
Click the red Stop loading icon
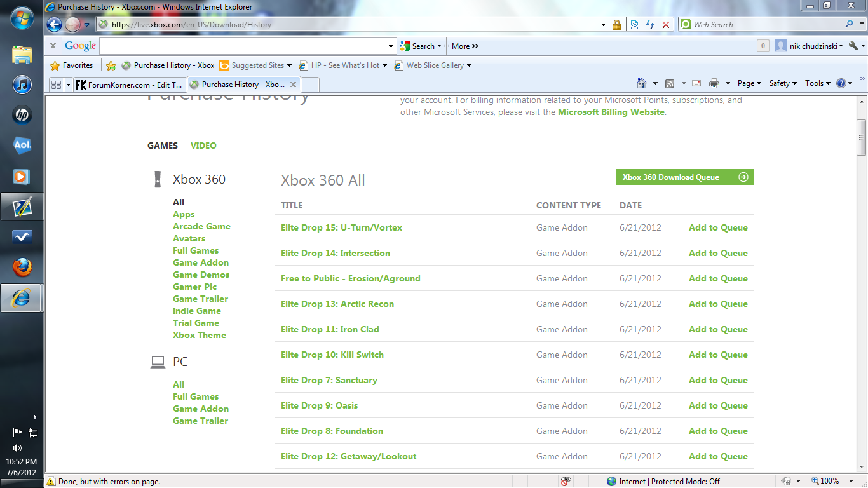pos(666,25)
